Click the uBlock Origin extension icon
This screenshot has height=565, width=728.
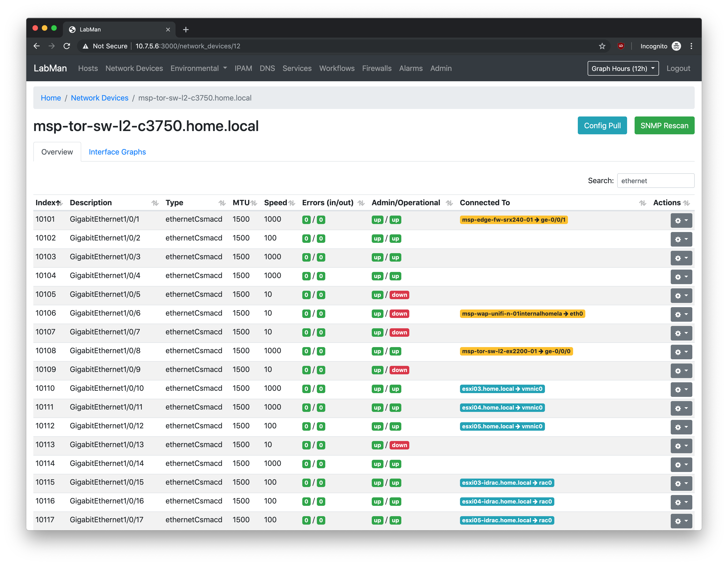click(621, 46)
